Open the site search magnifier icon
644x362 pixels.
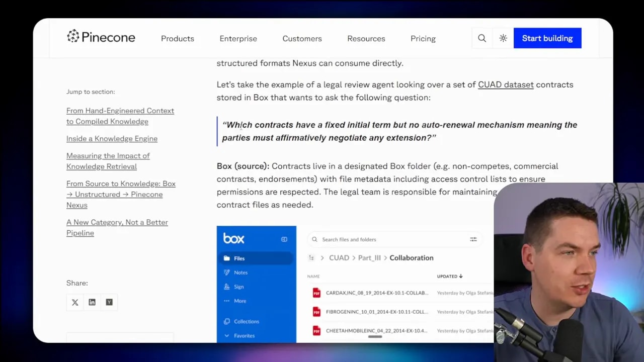tap(482, 38)
